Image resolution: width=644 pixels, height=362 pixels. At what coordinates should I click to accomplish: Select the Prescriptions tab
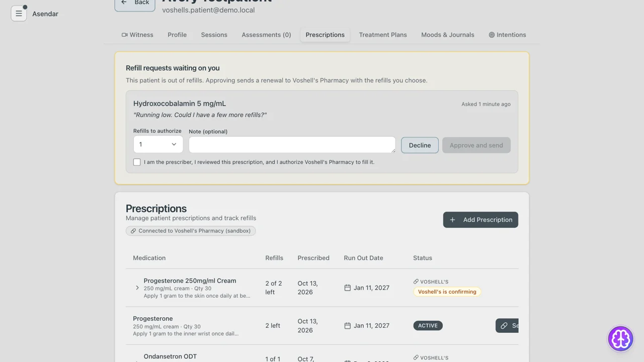325,35
